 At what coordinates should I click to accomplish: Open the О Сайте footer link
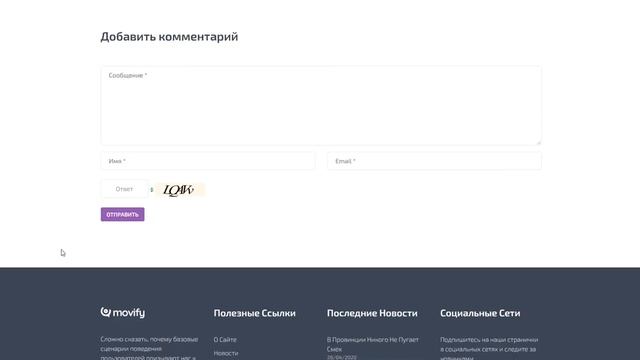point(225,340)
